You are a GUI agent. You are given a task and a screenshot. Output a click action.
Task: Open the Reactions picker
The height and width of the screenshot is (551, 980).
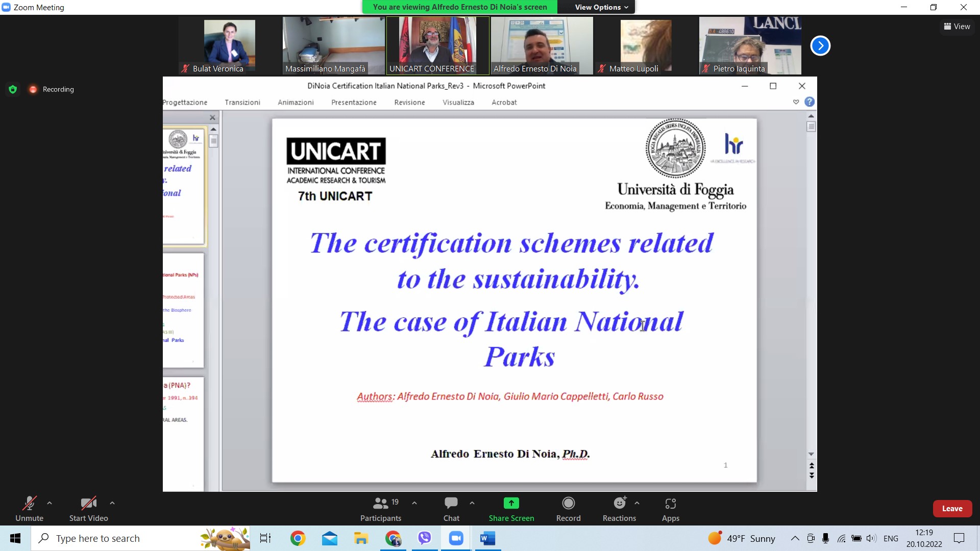619,509
